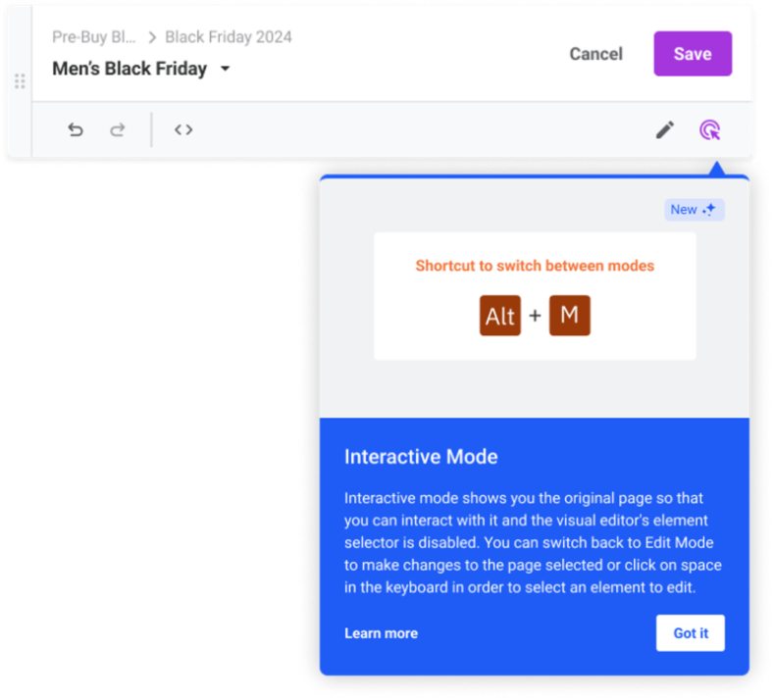Switch to Edit Mode pencil icon
The width and height of the screenshot is (774, 700).
(665, 130)
